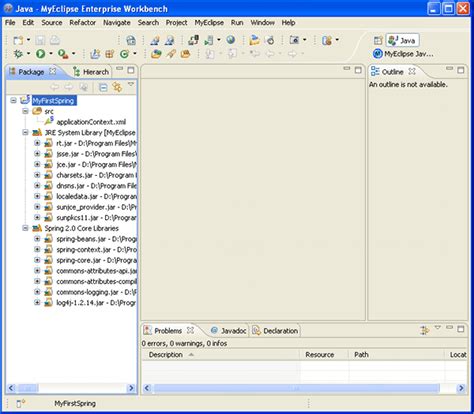This screenshot has width=474, height=414.
Task: Close the Problems tab using its X
Action: point(190,330)
